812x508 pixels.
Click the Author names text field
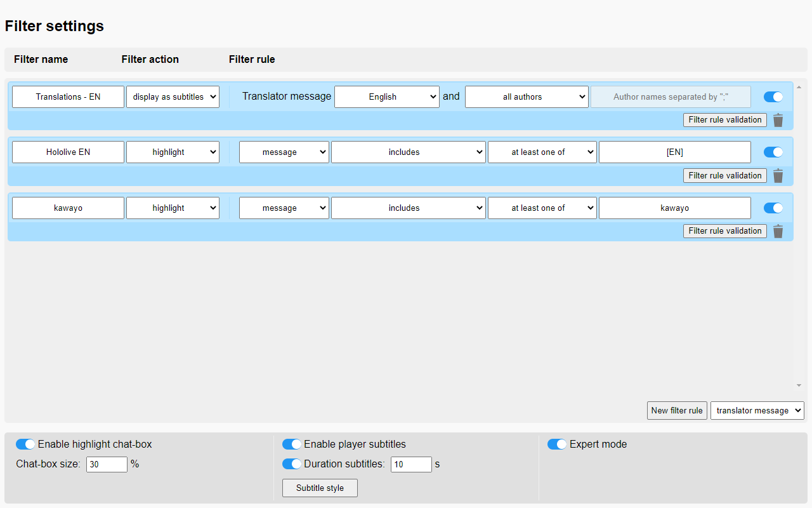click(671, 97)
